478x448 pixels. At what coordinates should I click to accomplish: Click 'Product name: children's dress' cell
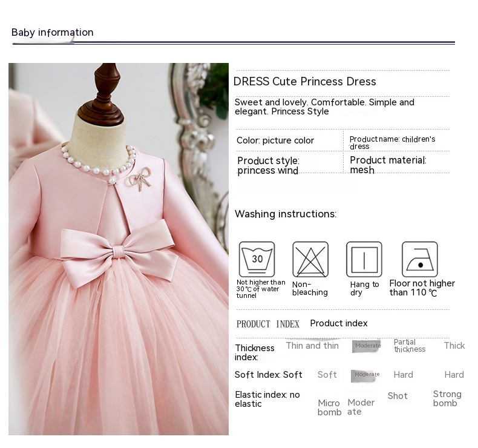[x=392, y=142]
